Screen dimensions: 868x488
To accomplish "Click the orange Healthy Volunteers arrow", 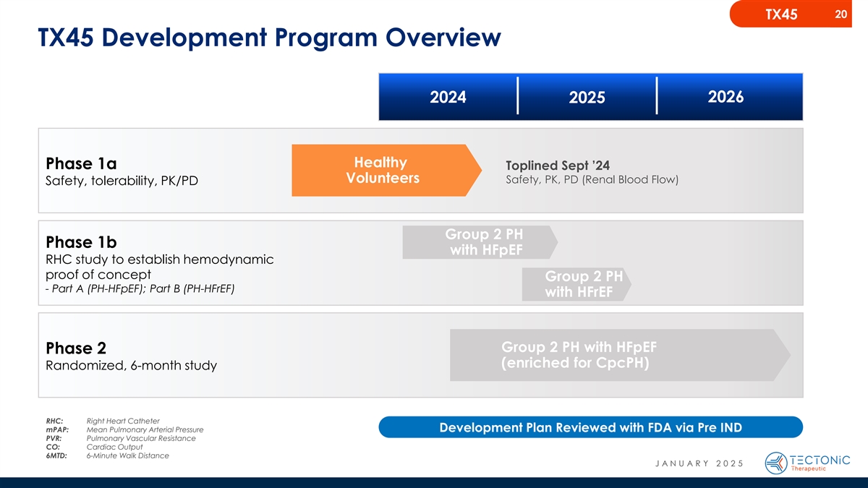I will pos(383,171).
